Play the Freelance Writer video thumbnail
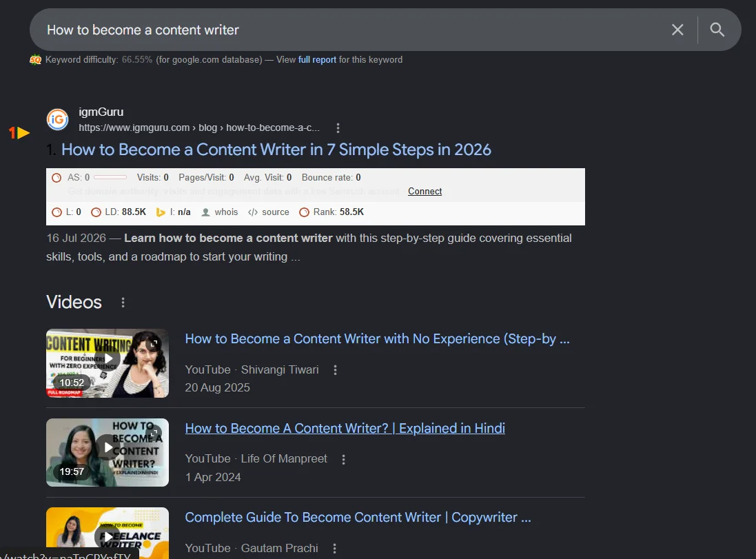Image resolution: width=756 pixels, height=559 pixels. point(108,533)
